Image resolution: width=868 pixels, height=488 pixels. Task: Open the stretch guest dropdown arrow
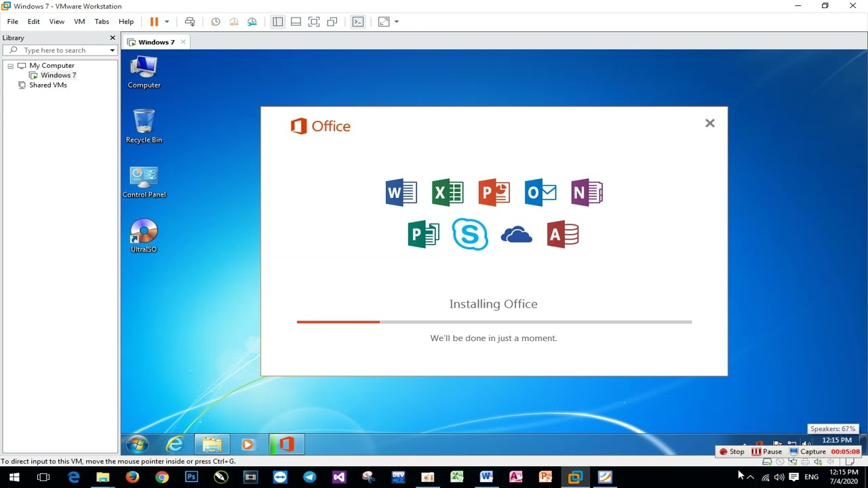pos(397,22)
